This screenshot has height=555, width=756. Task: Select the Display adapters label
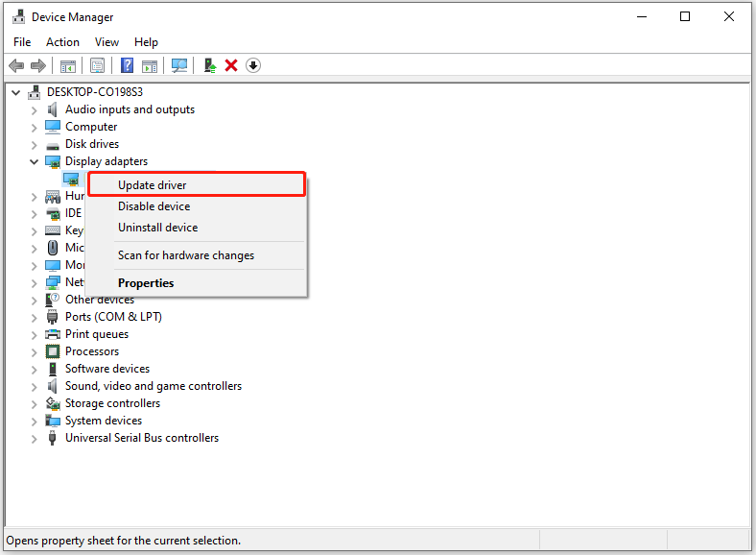(x=106, y=161)
